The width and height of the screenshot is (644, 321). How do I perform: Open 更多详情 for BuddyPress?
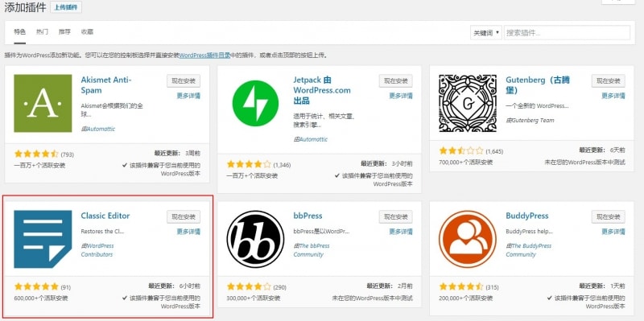613,232
